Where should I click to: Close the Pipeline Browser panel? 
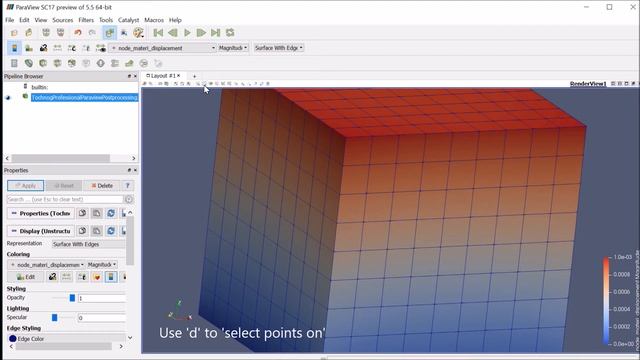(x=136, y=76)
